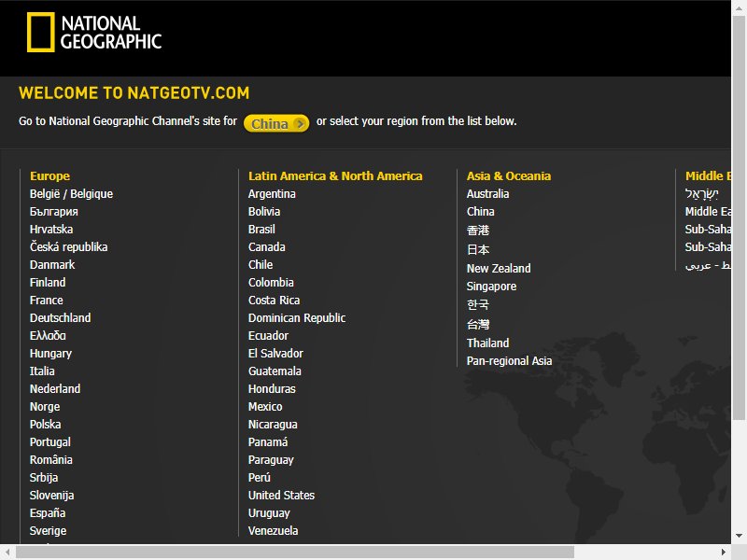747x560 pixels.
Task: Choose Finland from Europe list
Action: 48,283
